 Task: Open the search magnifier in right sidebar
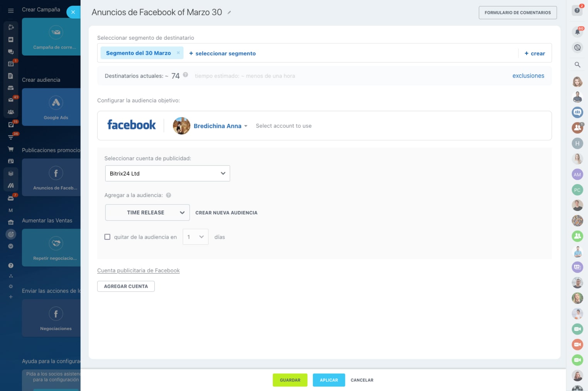577,65
